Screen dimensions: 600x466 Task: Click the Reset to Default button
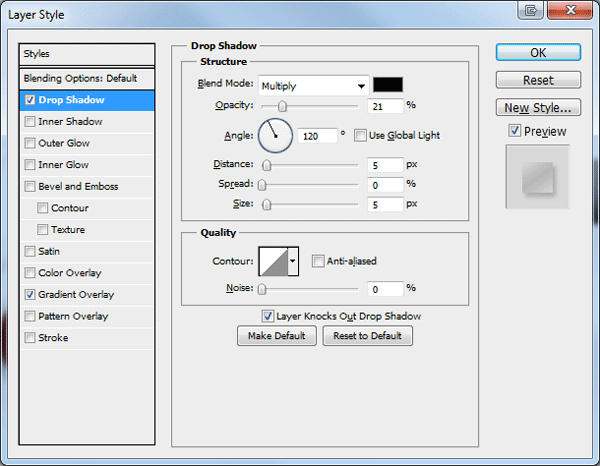click(368, 336)
